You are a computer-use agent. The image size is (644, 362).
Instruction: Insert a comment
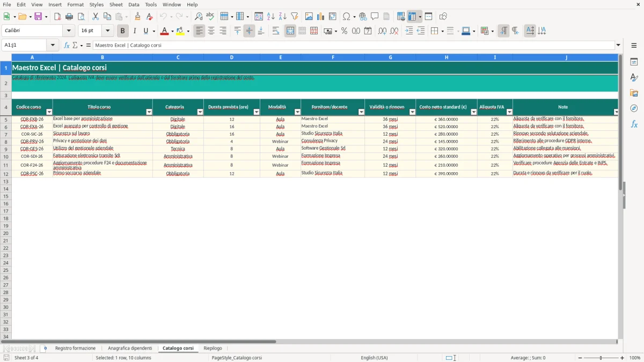tap(375, 17)
